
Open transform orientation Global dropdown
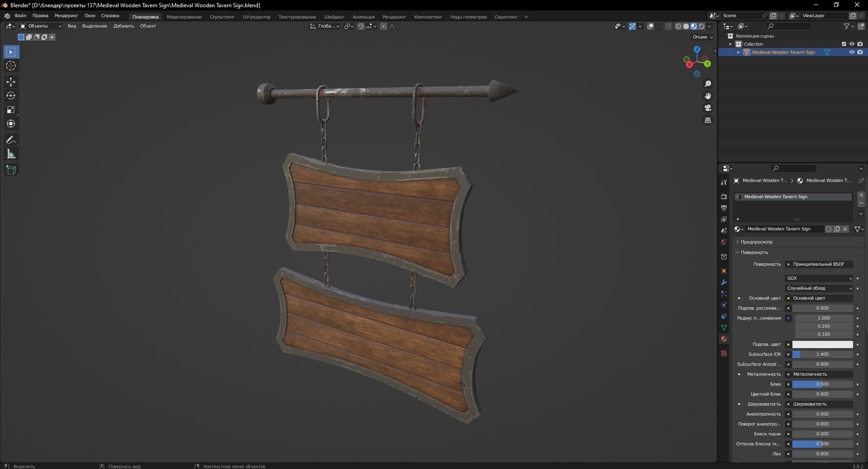coord(324,26)
